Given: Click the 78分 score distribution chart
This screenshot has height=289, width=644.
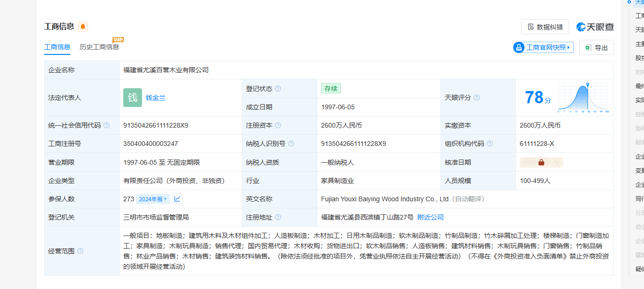Looking at the screenshot, I should (583, 98).
